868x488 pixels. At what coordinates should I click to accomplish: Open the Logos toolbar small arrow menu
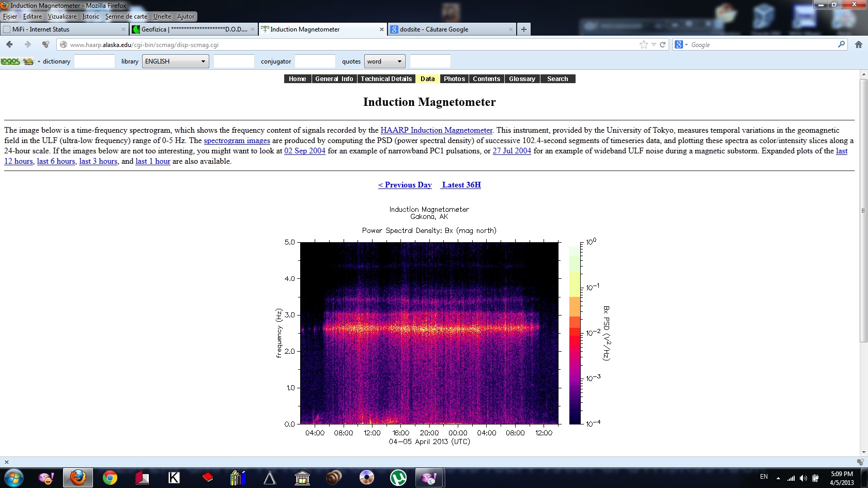39,61
